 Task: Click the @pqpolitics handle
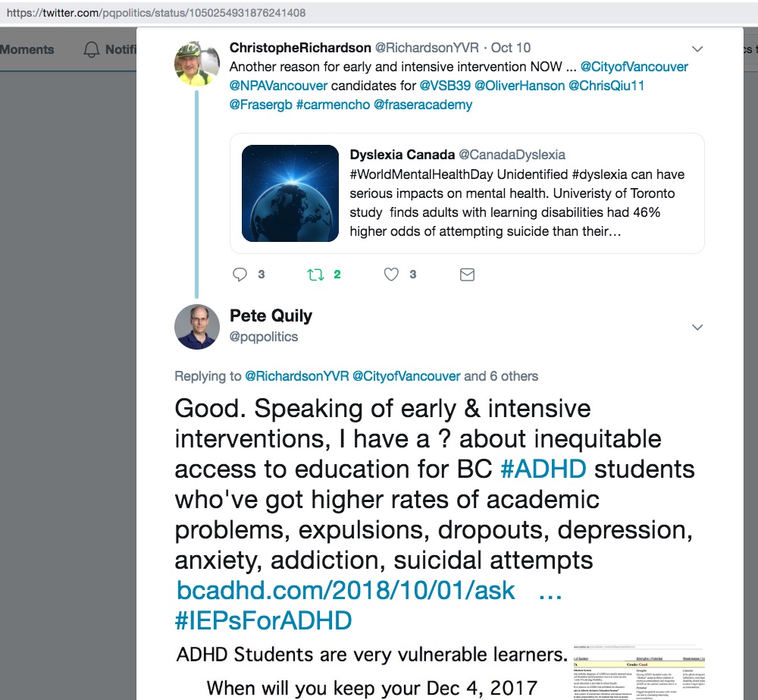click(263, 337)
